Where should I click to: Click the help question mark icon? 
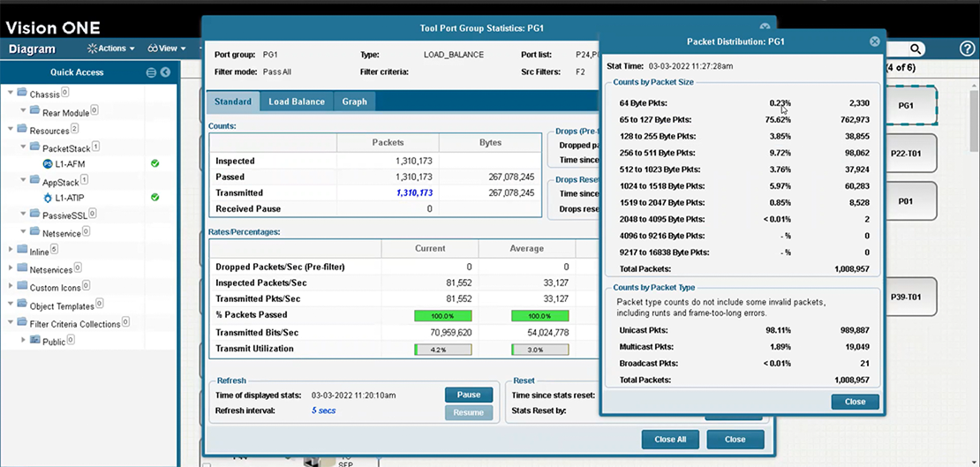[967, 49]
